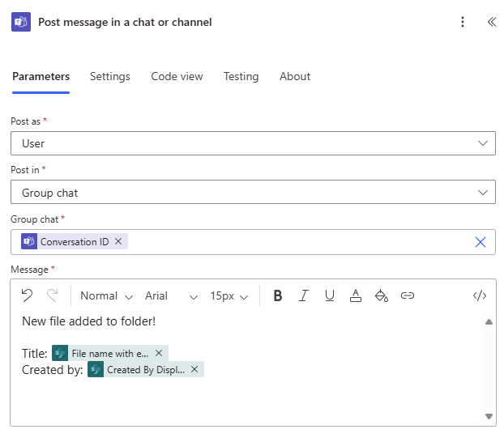504x442 pixels.
Task: Switch to the Settings tab
Action: (110, 76)
